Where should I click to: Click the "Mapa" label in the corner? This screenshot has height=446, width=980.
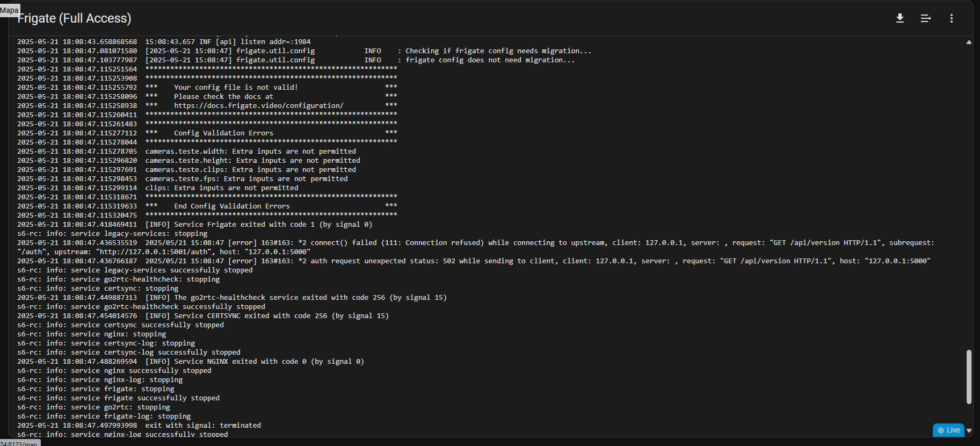tap(9, 10)
